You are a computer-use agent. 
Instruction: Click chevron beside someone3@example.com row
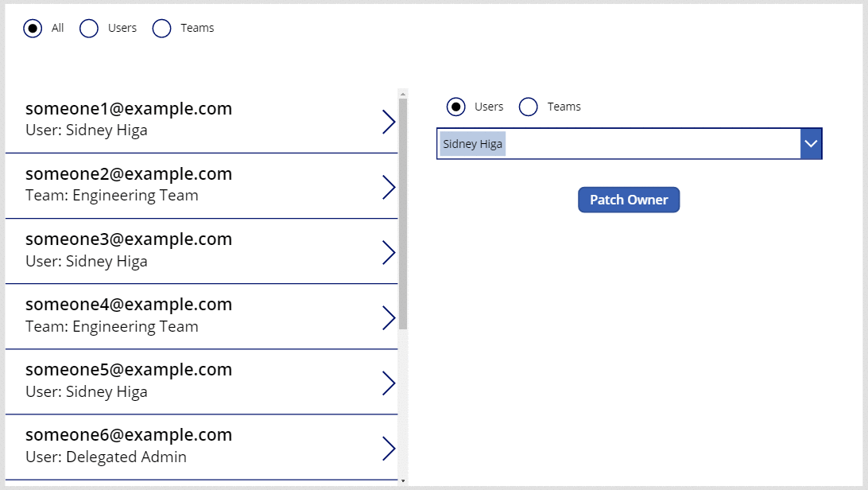pos(388,252)
